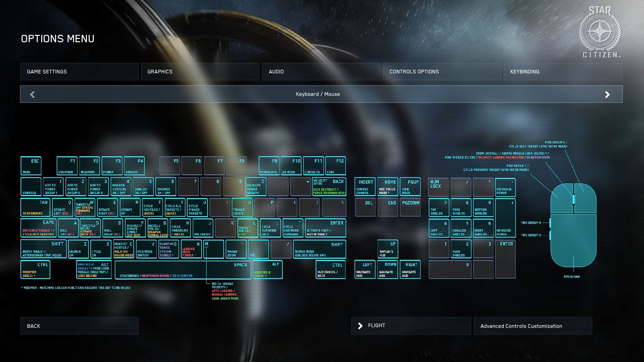Screen dimensions: 644x362
Task: Switch to the Graphics tab
Action: 200,72
